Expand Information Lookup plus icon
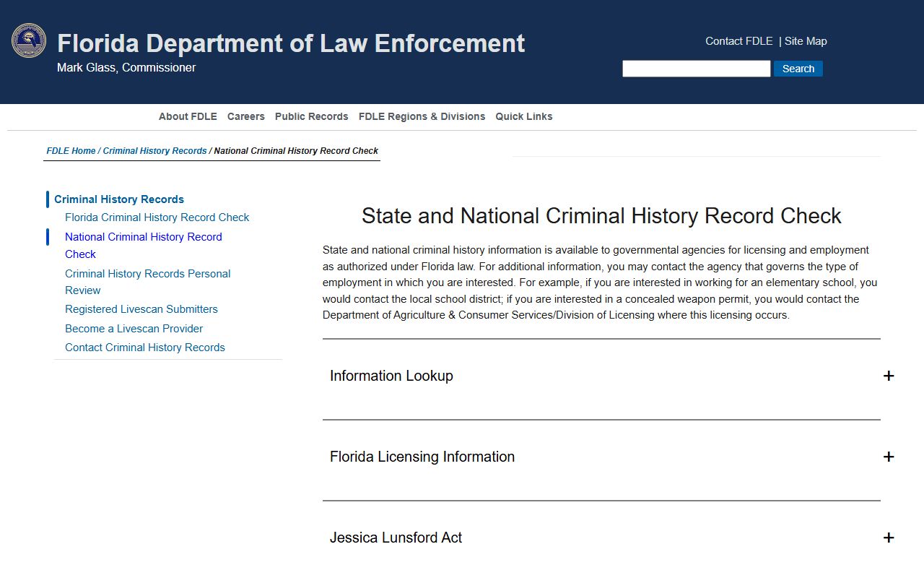Viewport: 924px width, 578px height. [889, 376]
